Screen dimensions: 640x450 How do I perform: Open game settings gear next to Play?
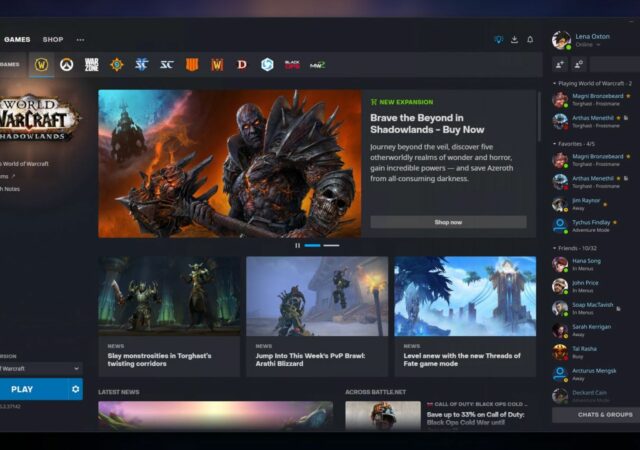click(x=75, y=389)
